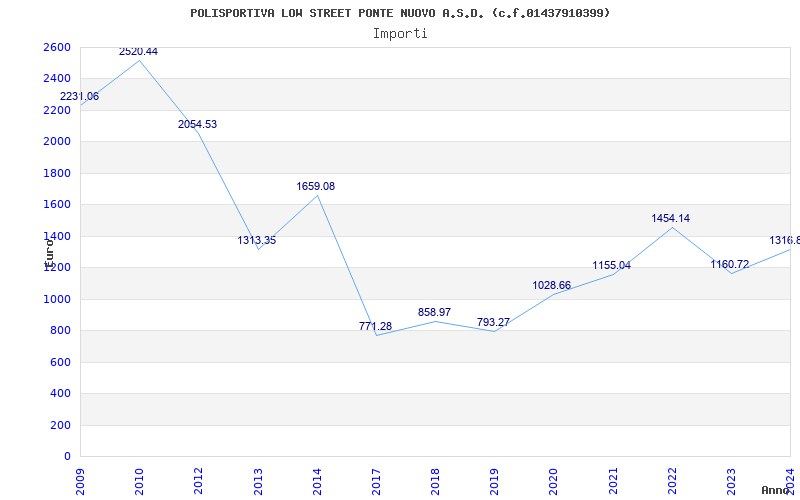Click y-axis value 2000
Viewport: 800px width, 500px height.
click(x=57, y=142)
